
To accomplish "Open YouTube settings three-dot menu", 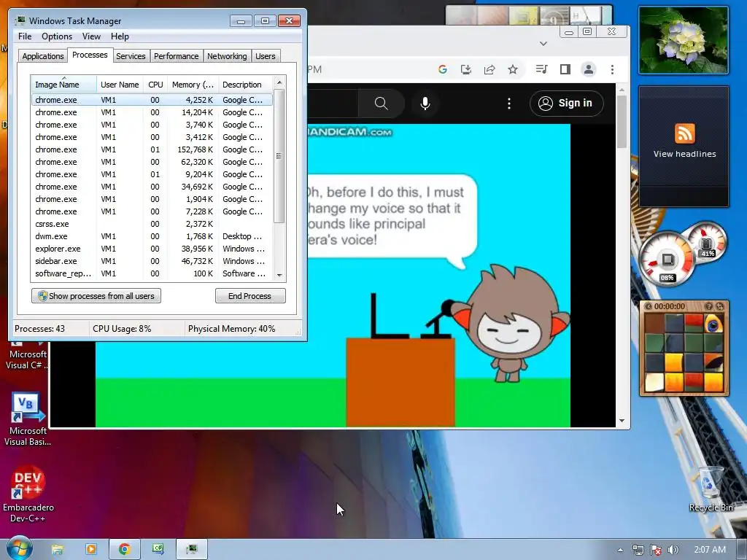I will (508, 104).
